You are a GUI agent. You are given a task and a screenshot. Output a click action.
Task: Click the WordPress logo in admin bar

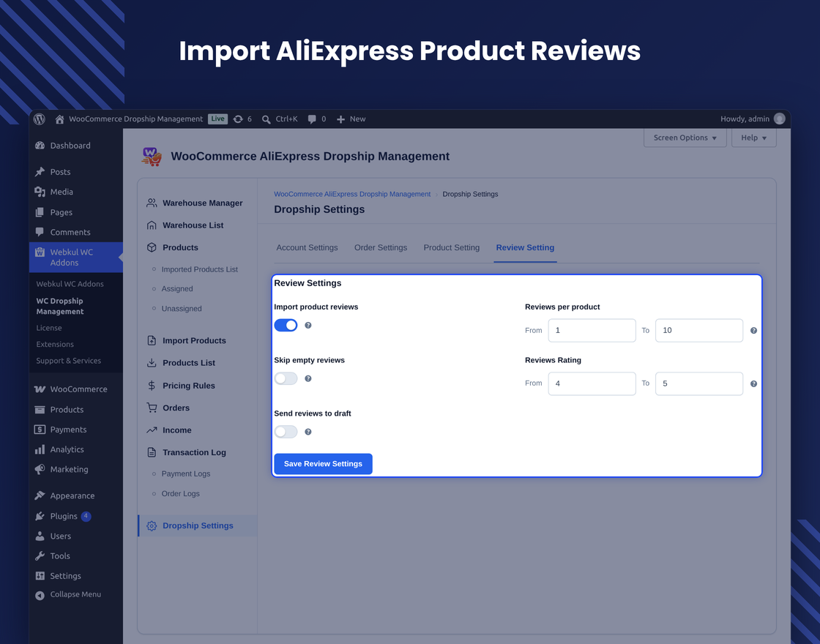[x=40, y=119]
